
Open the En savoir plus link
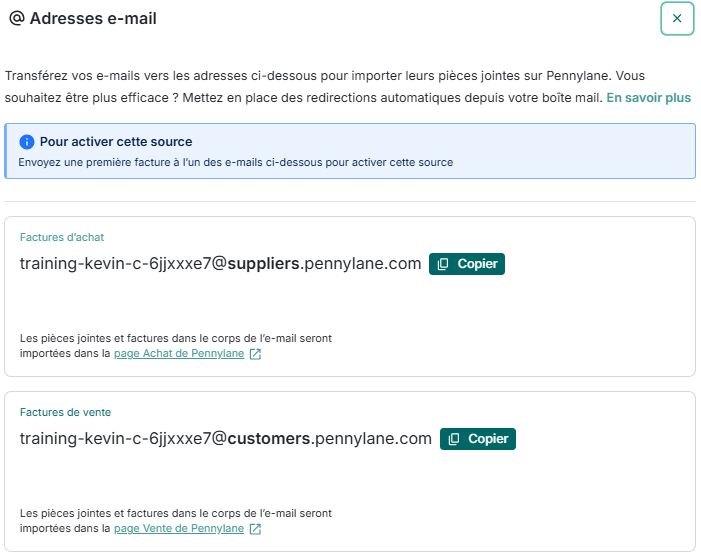coord(648,98)
